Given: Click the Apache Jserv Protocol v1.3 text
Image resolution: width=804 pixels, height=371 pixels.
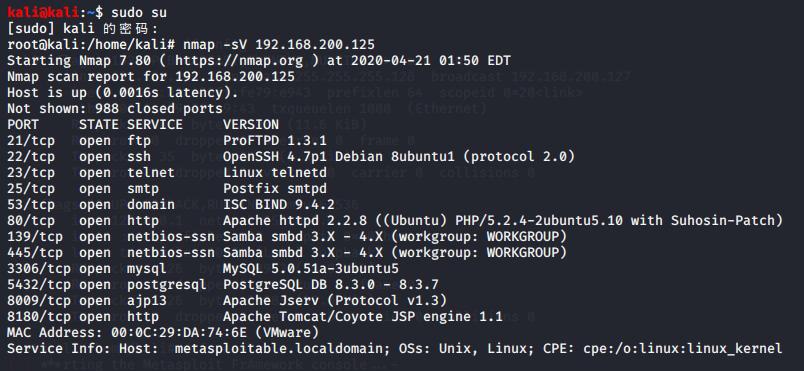Looking at the screenshot, I should (335, 300).
